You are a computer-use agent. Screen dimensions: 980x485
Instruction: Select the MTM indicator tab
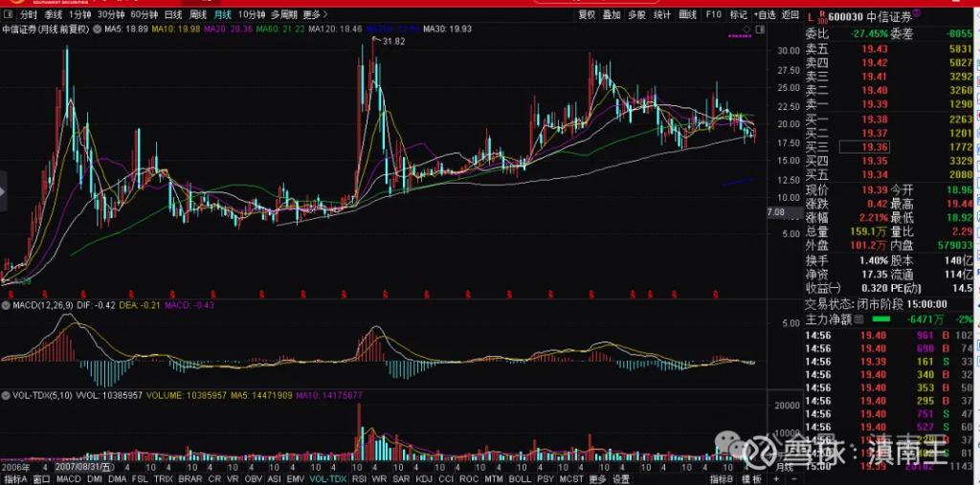coord(493,479)
